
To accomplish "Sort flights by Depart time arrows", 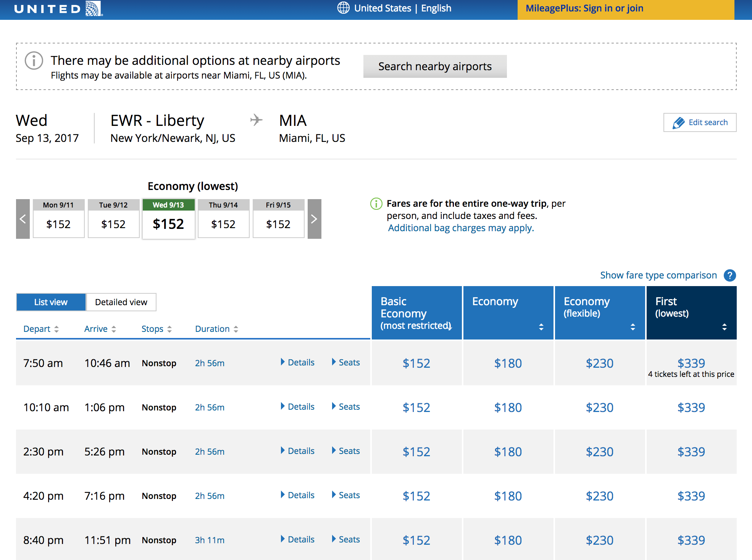I will (x=56, y=329).
